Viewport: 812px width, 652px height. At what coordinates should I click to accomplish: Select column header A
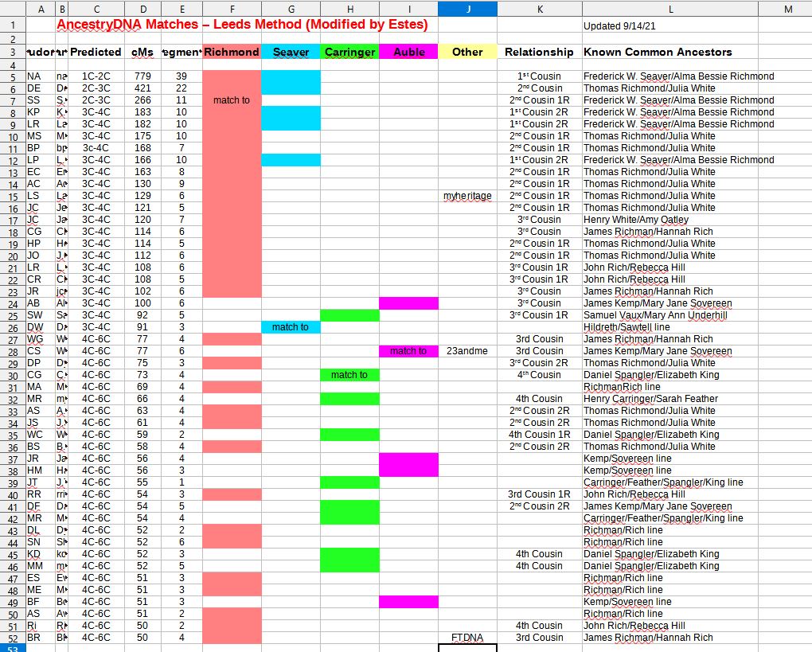coord(41,9)
